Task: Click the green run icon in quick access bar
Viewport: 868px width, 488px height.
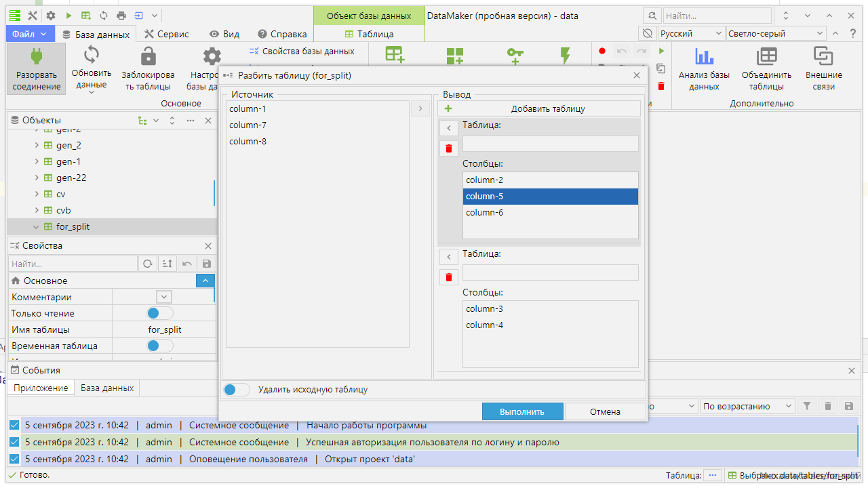Action: click(x=68, y=15)
